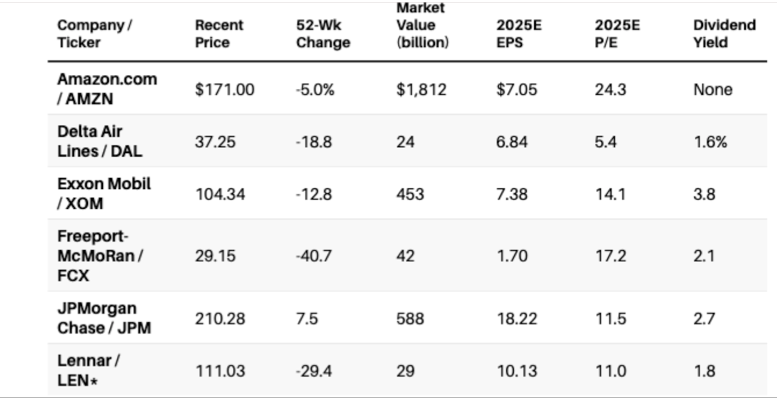Select the Delta Air Lines / DAL cell
This screenshot has width=777, height=400.
(97, 141)
